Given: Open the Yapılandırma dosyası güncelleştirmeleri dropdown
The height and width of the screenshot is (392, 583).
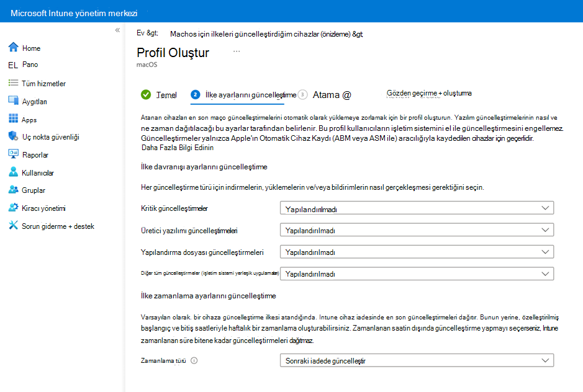Looking at the screenshot, I should [417, 252].
